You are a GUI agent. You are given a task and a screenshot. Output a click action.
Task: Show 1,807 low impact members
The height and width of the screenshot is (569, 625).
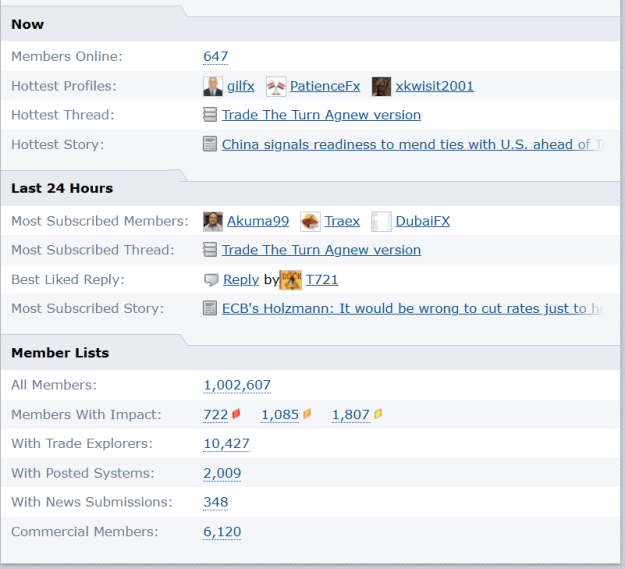pyautogui.click(x=351, y=415)
